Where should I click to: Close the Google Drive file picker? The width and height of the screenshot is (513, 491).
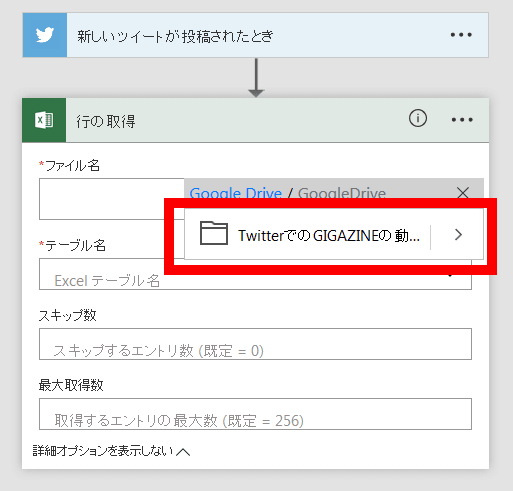(463, 192)
